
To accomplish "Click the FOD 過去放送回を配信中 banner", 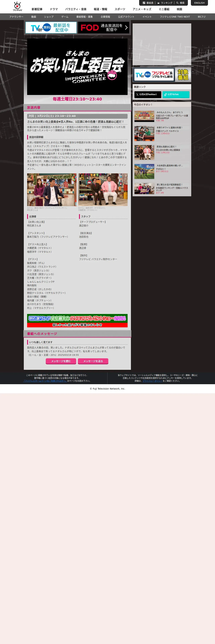I will click(x=103, y=27).
